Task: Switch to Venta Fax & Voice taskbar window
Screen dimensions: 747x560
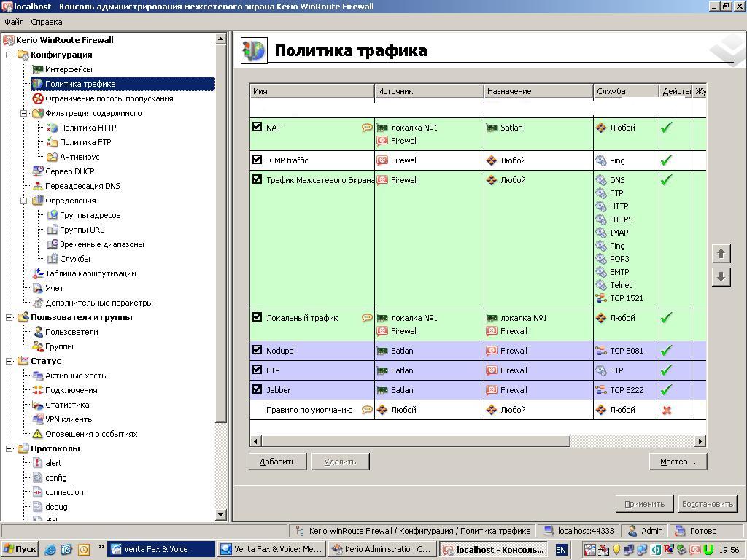Action: (x=161, y=549)
